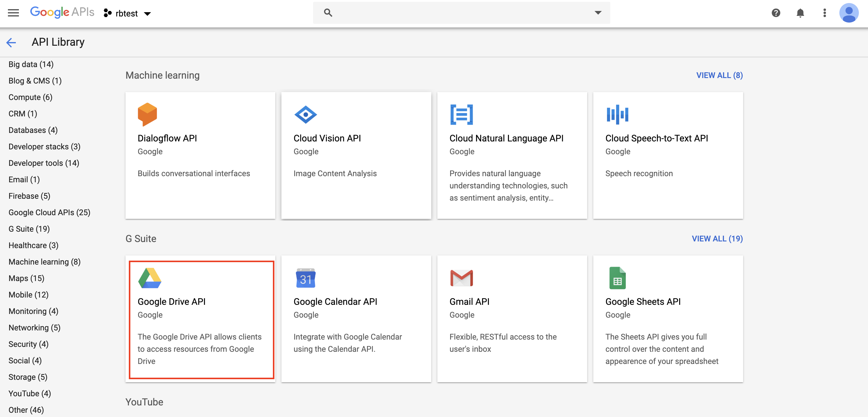Click the user account avatar
The height and width of the screenshot is (417, 868).
[x=849, y=13]
